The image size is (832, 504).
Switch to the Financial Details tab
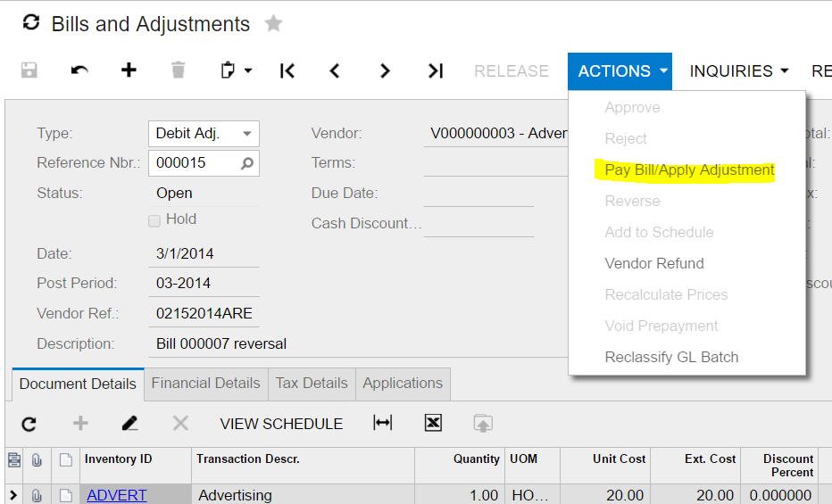[205, 383]
